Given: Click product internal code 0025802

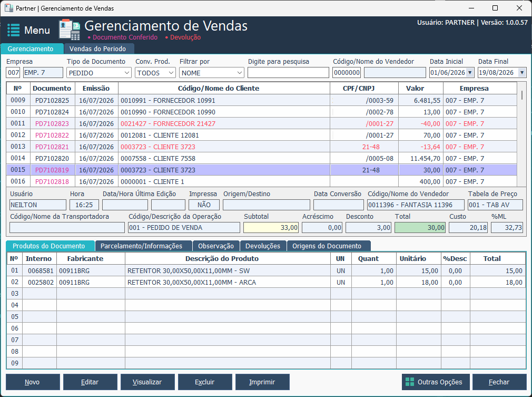Looking at the screenshot, I should 40,282.
